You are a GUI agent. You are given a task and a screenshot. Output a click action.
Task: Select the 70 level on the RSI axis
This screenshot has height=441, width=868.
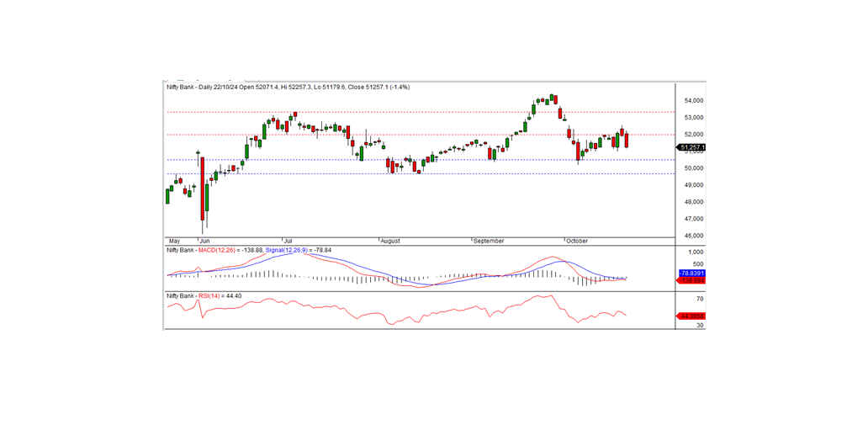tap(700, 299)
